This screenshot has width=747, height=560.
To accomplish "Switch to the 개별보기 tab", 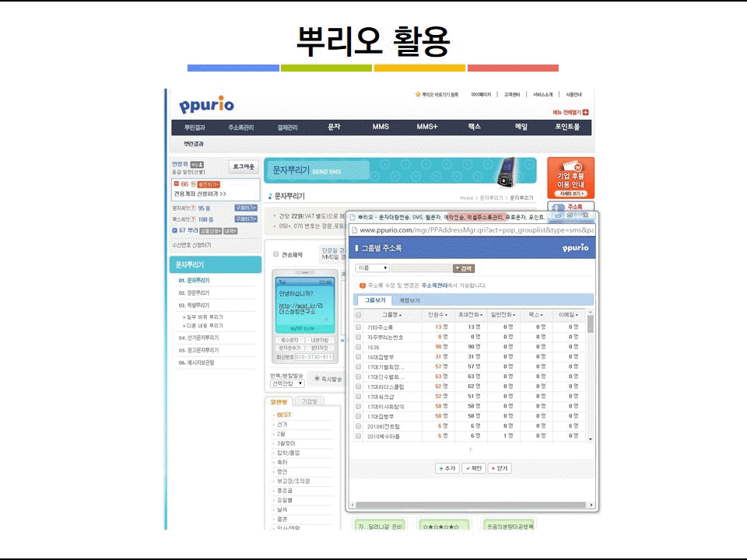I will 409,300.
